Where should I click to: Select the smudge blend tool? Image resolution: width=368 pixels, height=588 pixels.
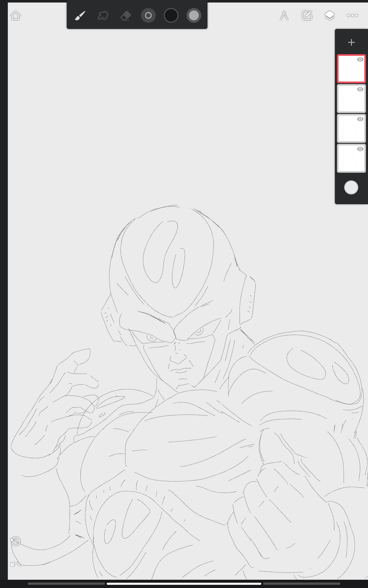pos(103,16)
